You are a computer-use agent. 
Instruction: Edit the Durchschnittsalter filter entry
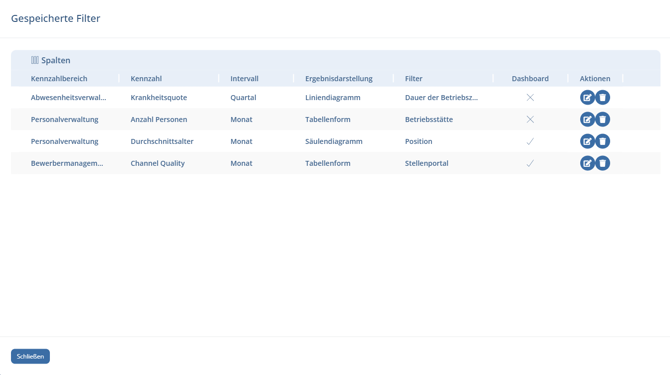tap(587, 141)
